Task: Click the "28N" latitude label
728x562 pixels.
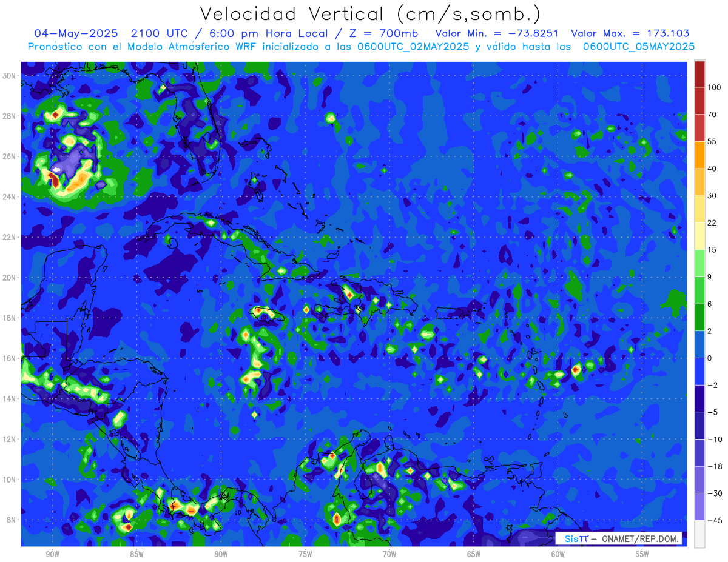Action: click(x=10, y=116)
